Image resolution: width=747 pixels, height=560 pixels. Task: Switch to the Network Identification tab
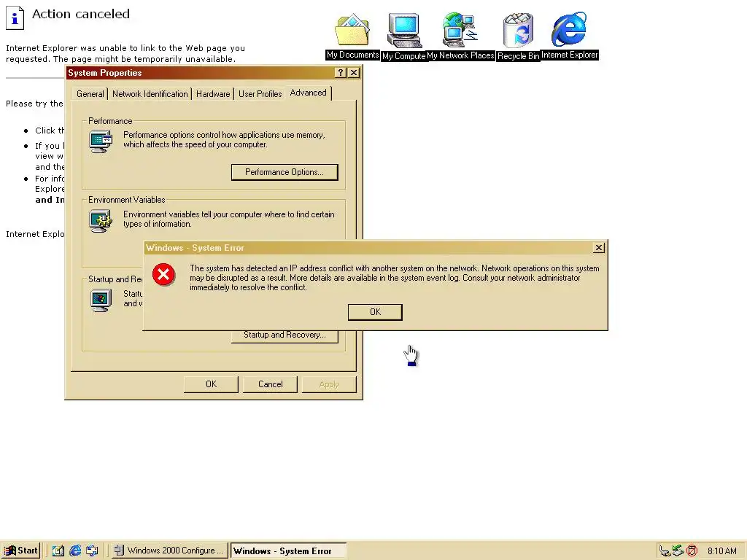coord(150,94)
